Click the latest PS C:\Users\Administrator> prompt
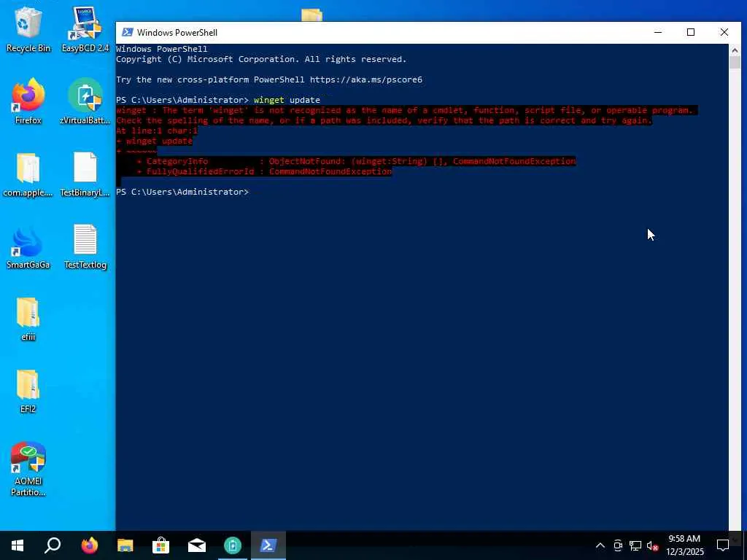747x560 pixels. click(x=182, y=192)
